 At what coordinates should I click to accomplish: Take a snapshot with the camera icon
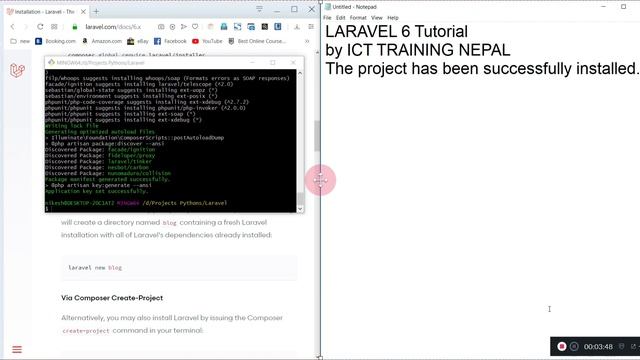tap(161, 27)
